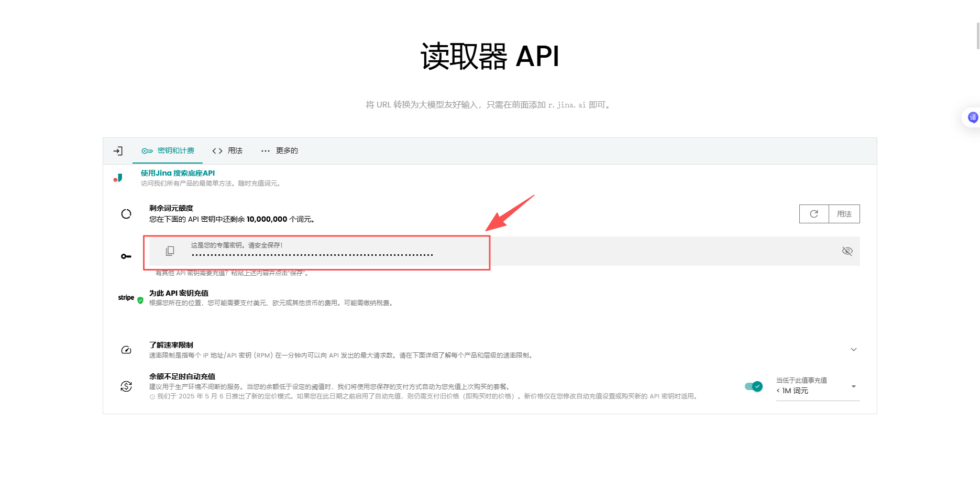Switch to the 密钥和计费 tab
The width and height of the screenshot is (980, 486).
(x=168, y=151)
